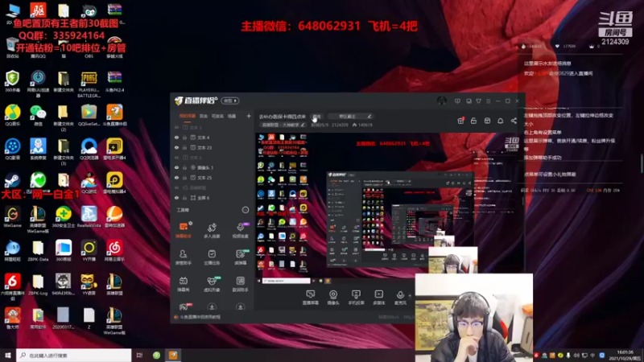Click the scrollbar at the right screen edge
Image resolution: width=644 pixels, height=362 pixels.
[x=642, y=163]
